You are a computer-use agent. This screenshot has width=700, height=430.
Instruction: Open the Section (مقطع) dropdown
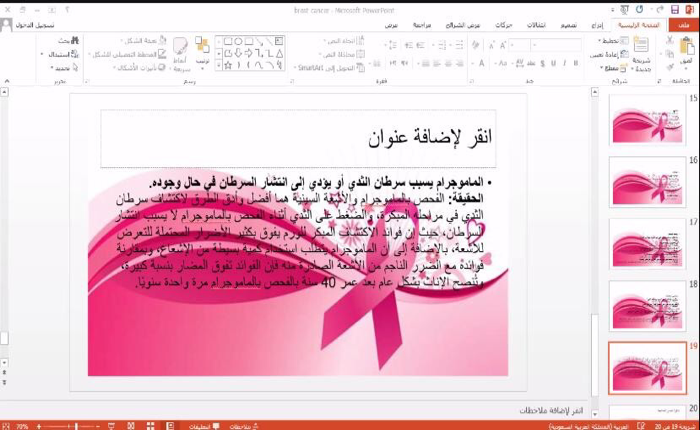click(608, 66)
